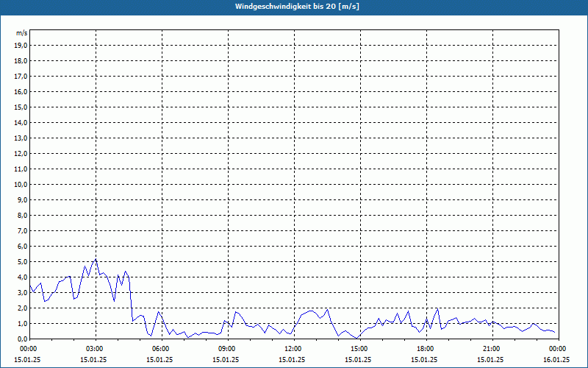Click the "7,0" y-axis label
Viewport: 588px width, 368px height.
coord(22,230)
